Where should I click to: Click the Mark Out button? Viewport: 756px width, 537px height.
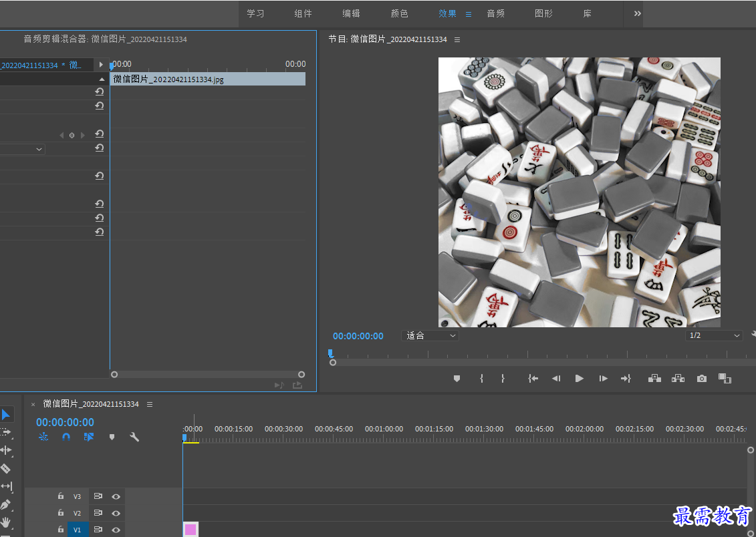click(503, 379)
